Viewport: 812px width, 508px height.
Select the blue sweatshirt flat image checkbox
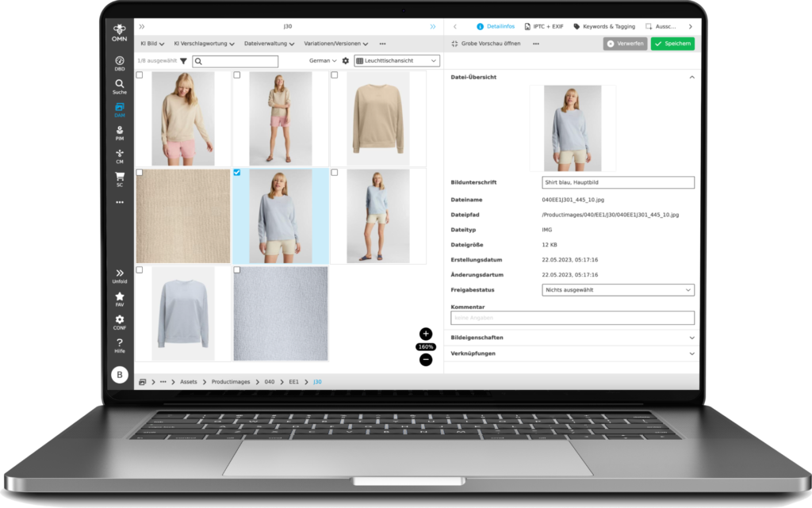point(140,269)
